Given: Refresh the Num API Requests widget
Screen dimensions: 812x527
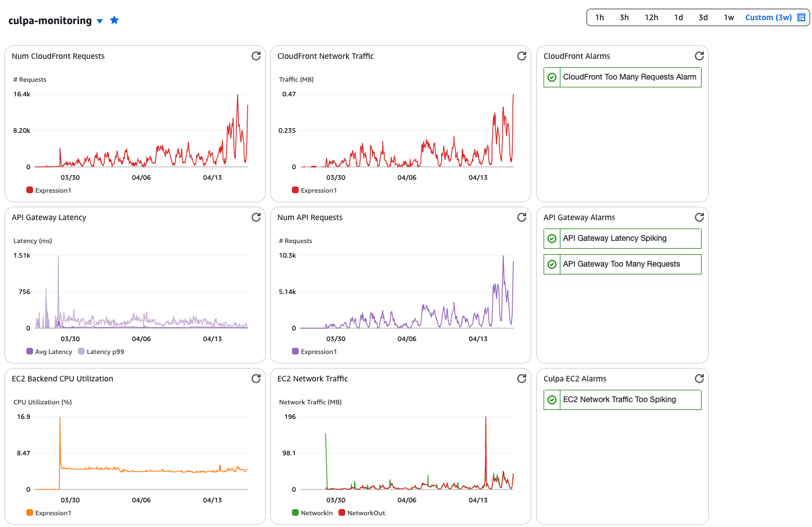Looking at the screenshot, I should click(x=522, y=217).
